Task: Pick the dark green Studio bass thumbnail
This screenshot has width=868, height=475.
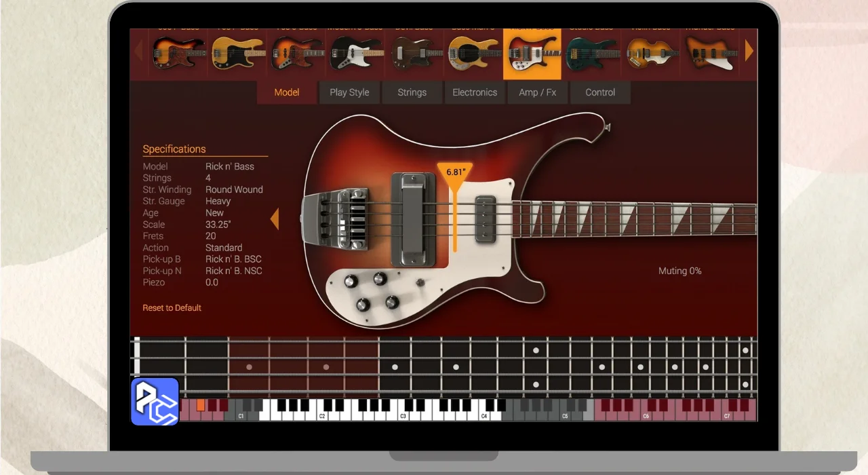Action: point(593,52)
